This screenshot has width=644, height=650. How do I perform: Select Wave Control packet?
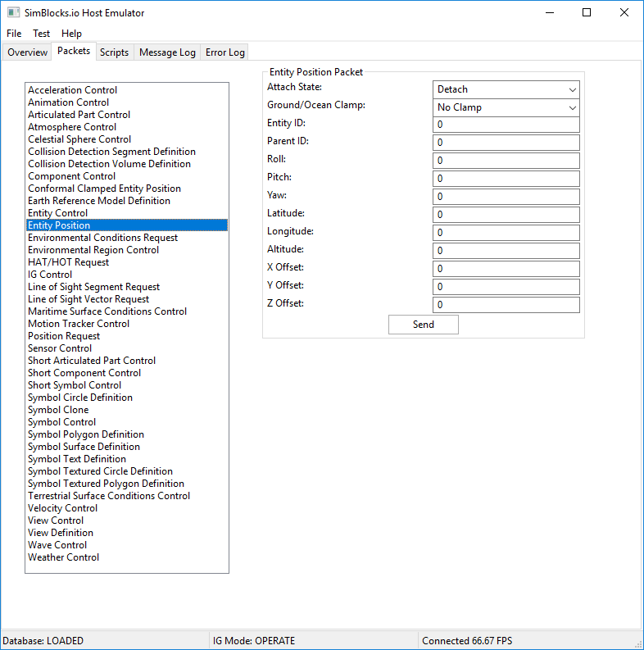(127, 545)
